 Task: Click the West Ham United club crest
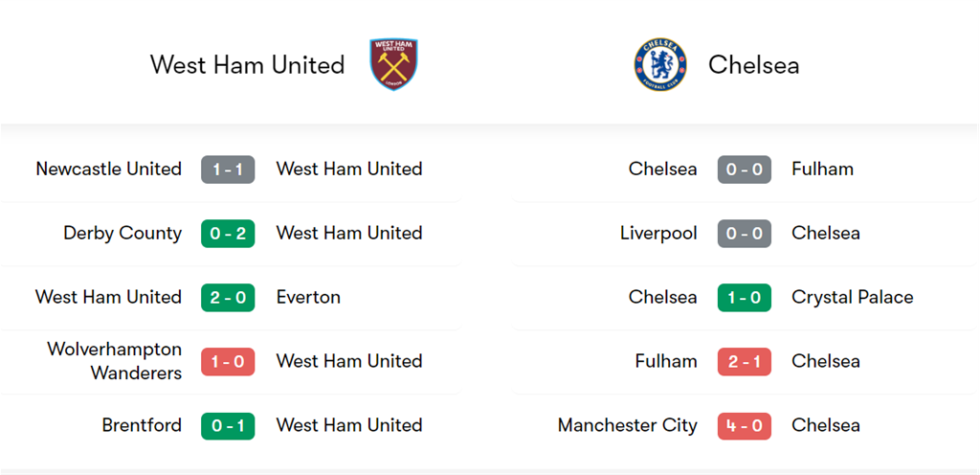coord(393,65)
